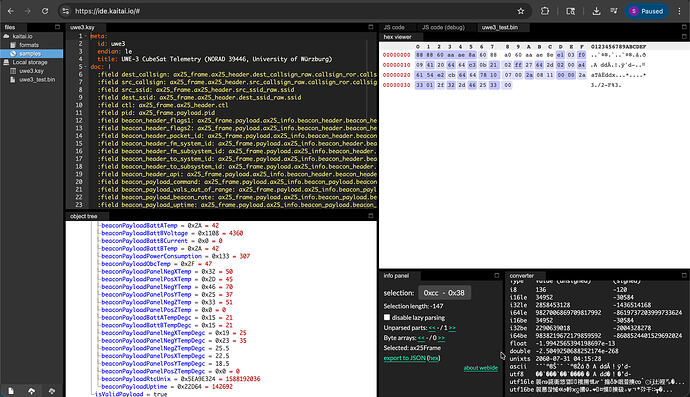Select hex row offset 00000010
690x397 pixels.
point(396,65)
